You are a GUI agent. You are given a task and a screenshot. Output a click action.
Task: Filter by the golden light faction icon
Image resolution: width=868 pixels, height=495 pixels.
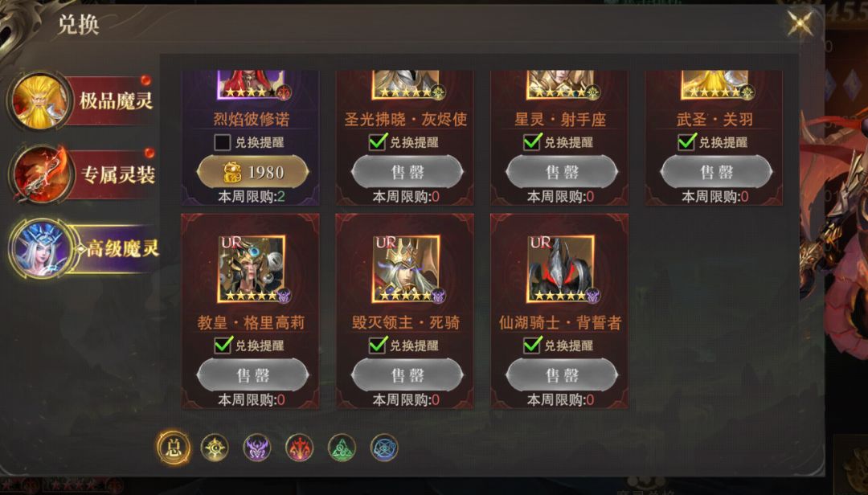(x=215, y=448)
